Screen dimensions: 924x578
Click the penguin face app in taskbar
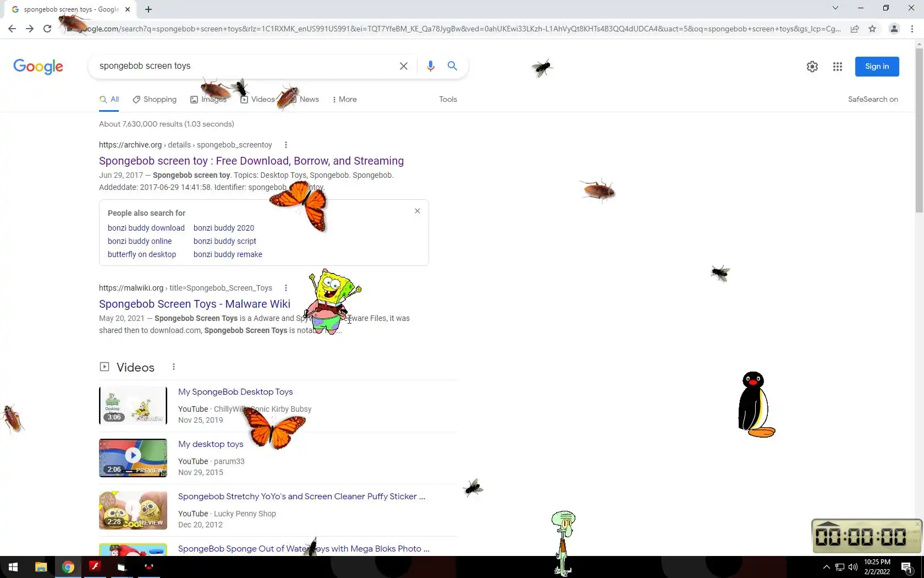[x=148, y=566]
